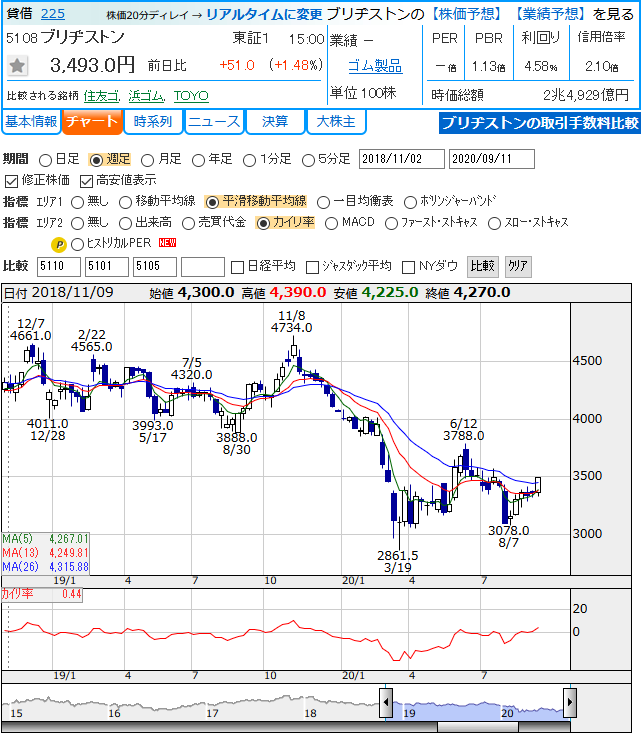Select エリア2 無し indicator radio
Image resolution: width=643 pixels, height=734 pixels.
[x=78, y=223]
